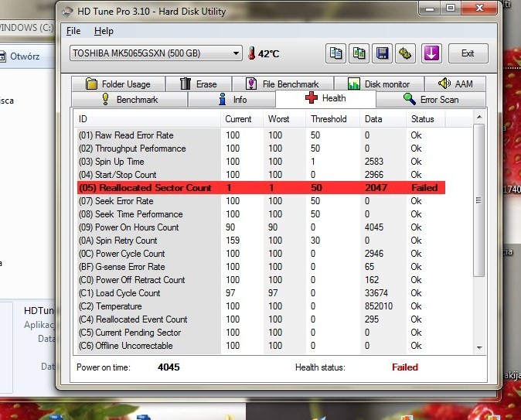The image size is (521, 420).
Task: Click the Data column header
Action: (383, 119)
